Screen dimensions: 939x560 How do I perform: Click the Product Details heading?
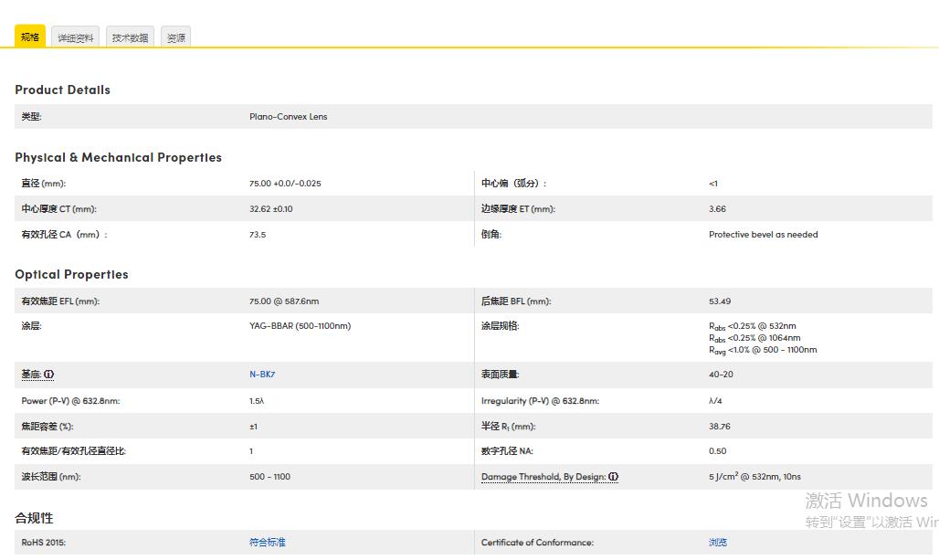coord(62,90)
